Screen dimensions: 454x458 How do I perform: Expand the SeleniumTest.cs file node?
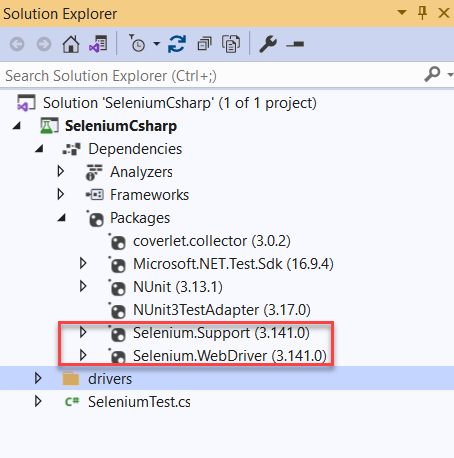click(x=38, y=401)
